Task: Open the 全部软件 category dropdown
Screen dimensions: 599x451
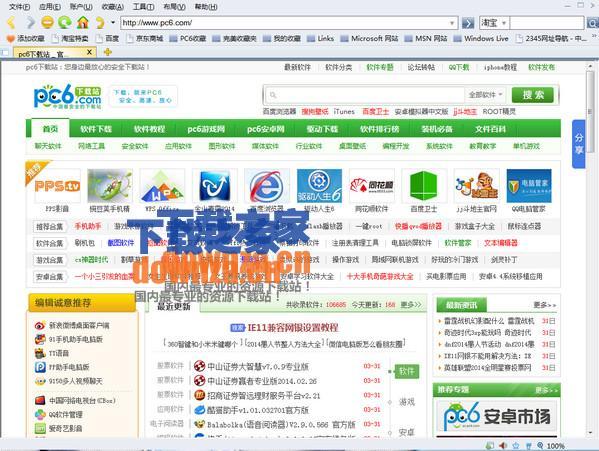Action: [x=486, y=94]
